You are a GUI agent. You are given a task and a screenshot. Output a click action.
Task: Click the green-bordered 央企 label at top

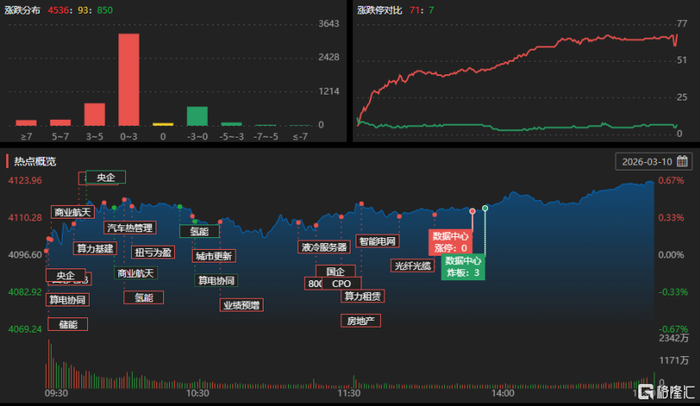click(x=106, y=177)
